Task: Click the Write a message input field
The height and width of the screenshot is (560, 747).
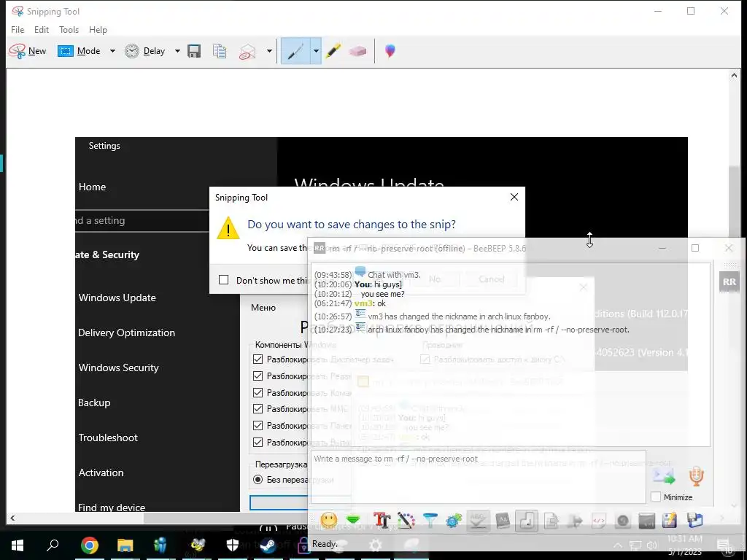Action: point(478,477)
